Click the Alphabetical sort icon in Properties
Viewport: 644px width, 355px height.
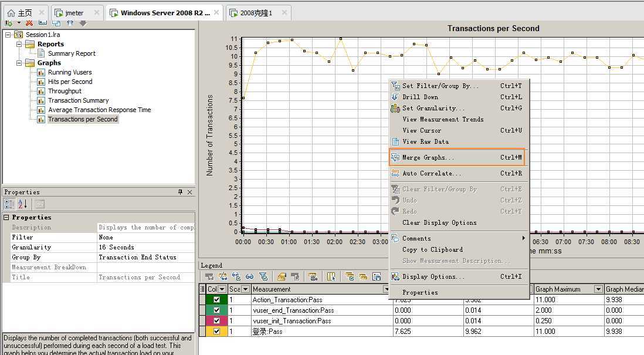pos(23,204)
